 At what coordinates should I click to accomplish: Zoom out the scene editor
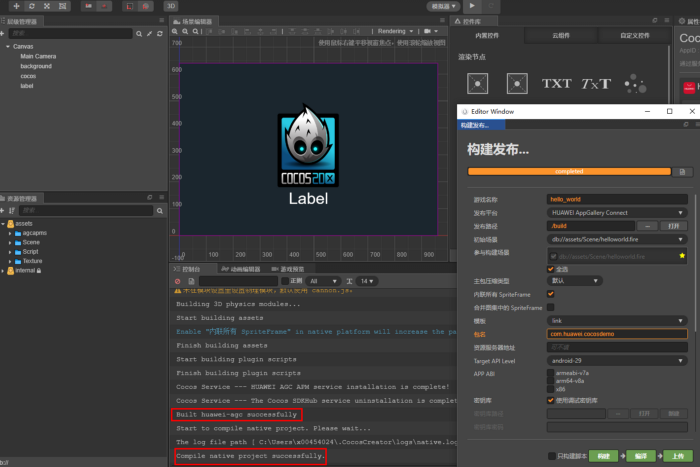click(x=185, y=31)
